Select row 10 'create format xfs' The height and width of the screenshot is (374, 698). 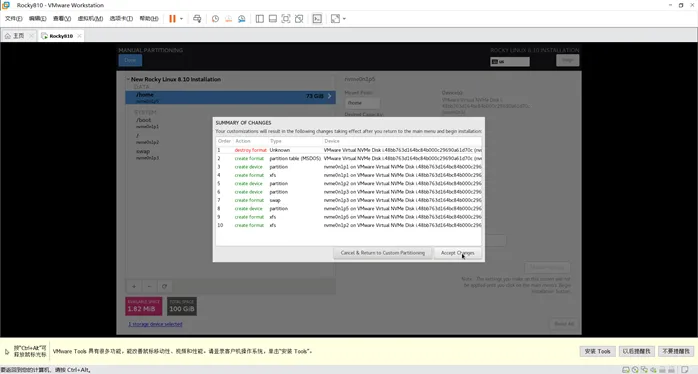(x=349, y=225)
